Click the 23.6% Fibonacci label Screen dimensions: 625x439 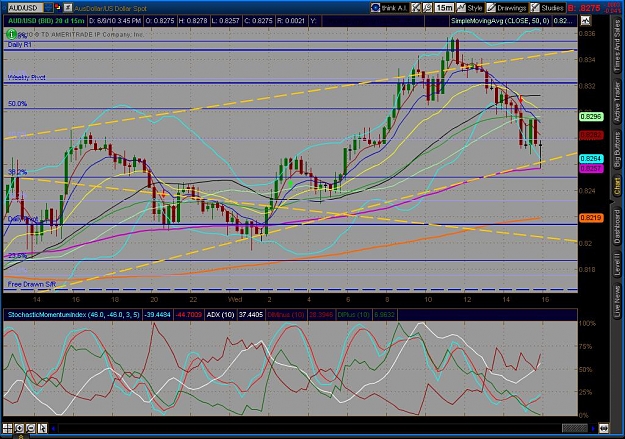18,256
